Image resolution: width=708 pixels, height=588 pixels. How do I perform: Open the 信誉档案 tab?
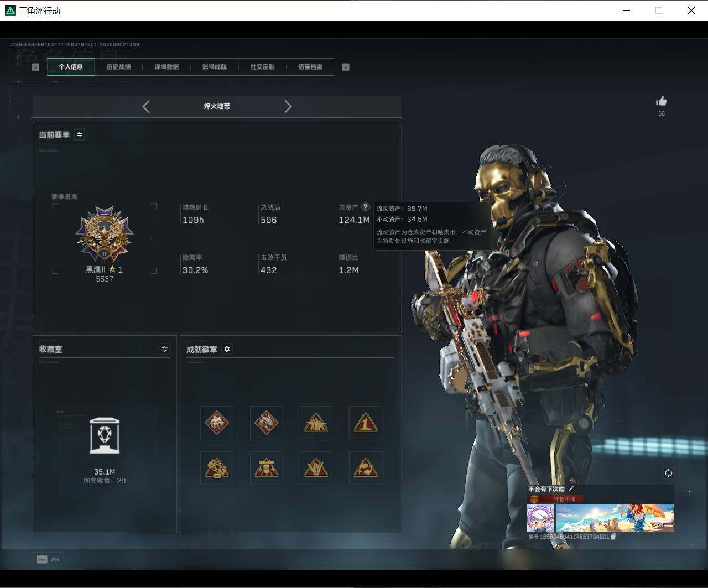pyautogui.click(x=310, y=67)
